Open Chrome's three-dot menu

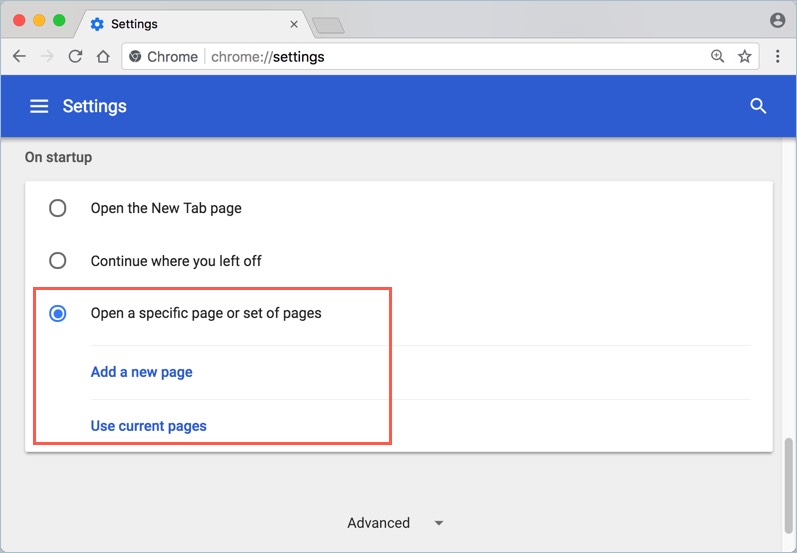778,57
